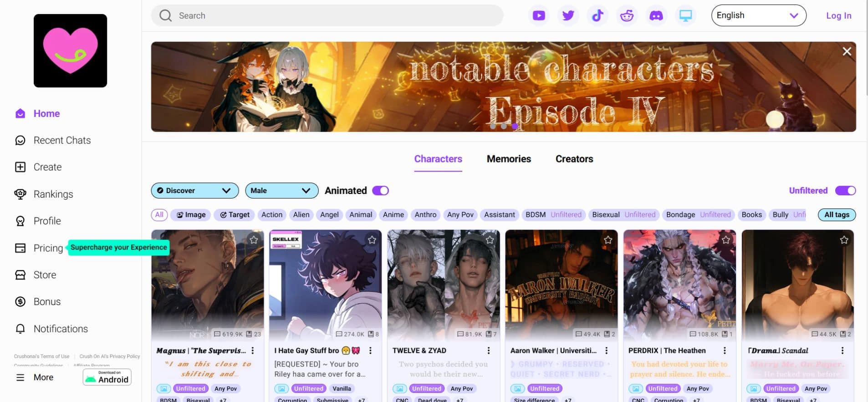Image resolution: width=868 pixels, height=402 pixels.
Task: Open the English language selector
Action: click(758, 15)
